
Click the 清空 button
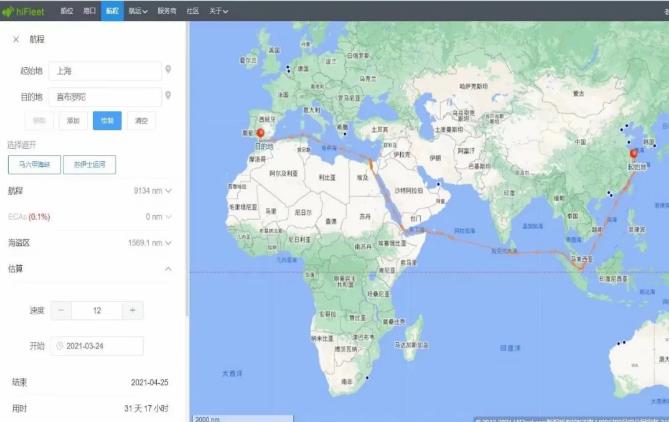click(141, 121)
